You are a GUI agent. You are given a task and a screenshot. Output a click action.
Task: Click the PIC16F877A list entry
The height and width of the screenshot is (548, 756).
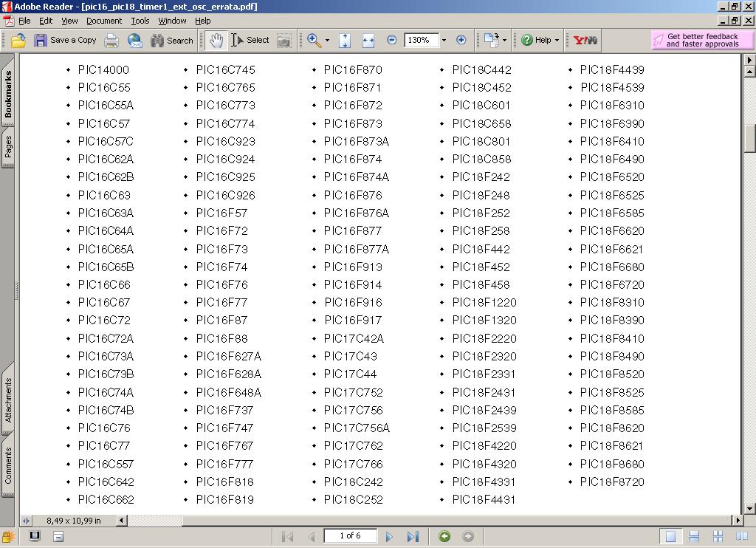click(357, 249)
